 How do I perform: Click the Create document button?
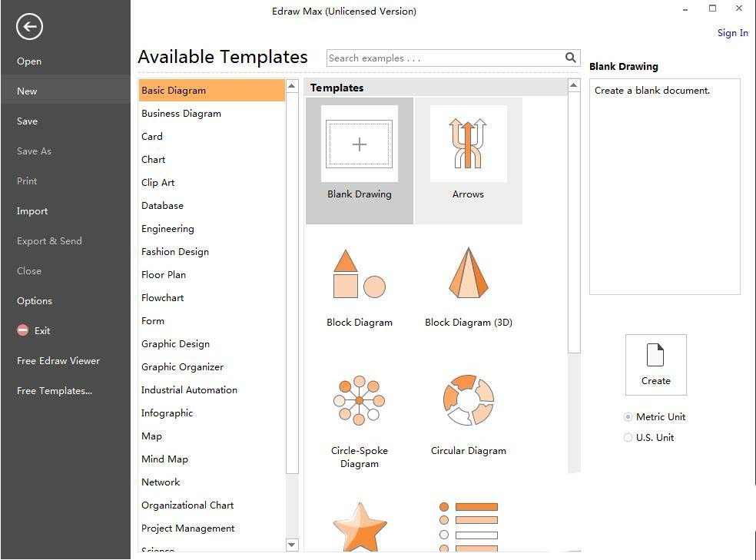point(655,365)
